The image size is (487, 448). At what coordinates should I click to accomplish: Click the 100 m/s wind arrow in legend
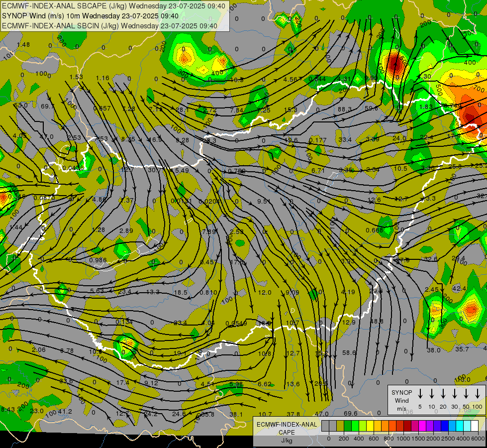478,394
